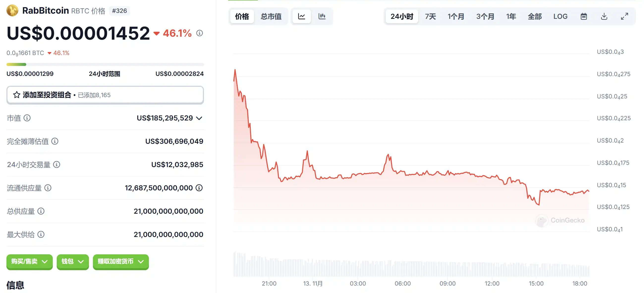
Task: Click the download chart data icon
Action: (x=604, y=17)
